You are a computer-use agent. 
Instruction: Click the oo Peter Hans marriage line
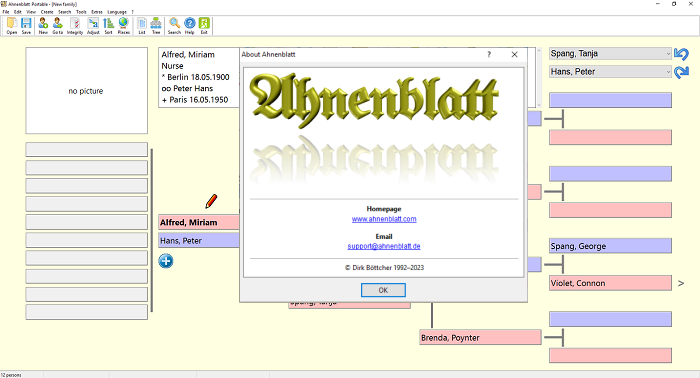pyautogui.click(x=188, y=88)
